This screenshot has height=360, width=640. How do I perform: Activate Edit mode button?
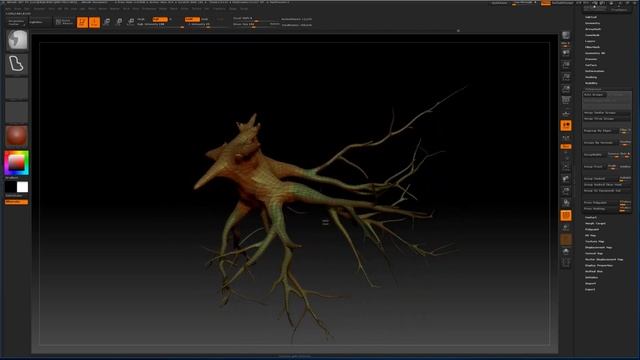(x=82, y=22)
